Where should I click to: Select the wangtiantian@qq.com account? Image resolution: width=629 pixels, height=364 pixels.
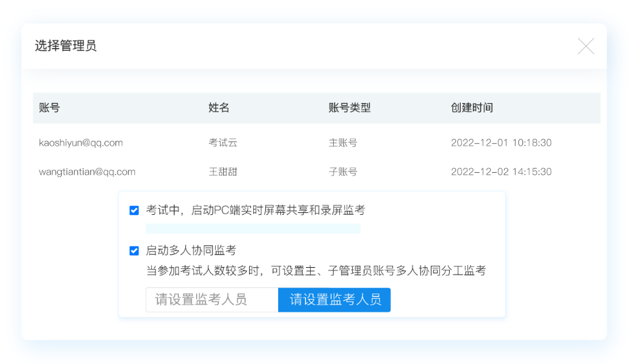coord(87,172)
